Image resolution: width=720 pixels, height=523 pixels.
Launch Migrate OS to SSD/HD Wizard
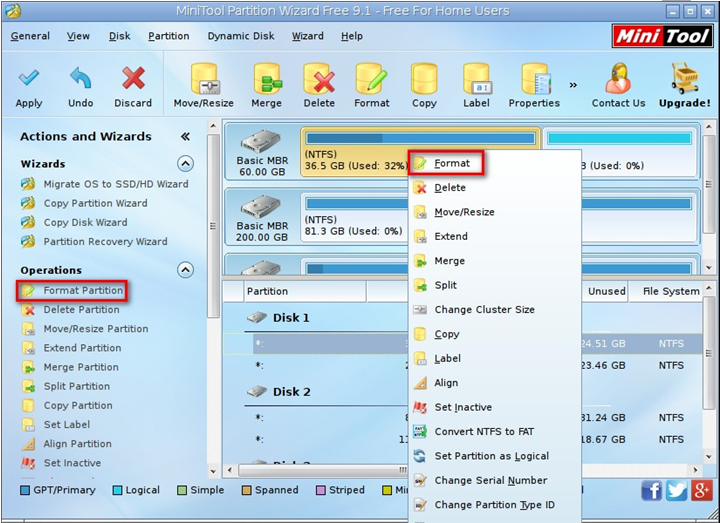tap(105, 184)
